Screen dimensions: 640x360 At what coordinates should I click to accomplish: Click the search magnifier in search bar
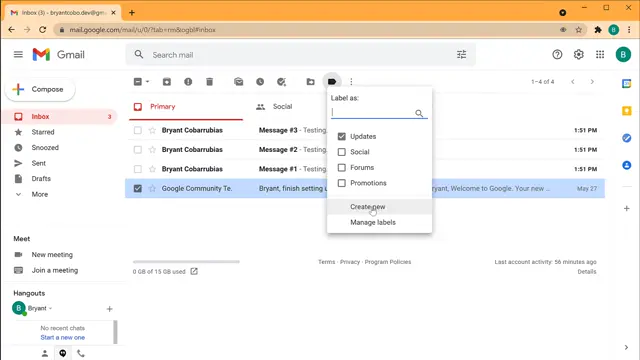point(139,54)
